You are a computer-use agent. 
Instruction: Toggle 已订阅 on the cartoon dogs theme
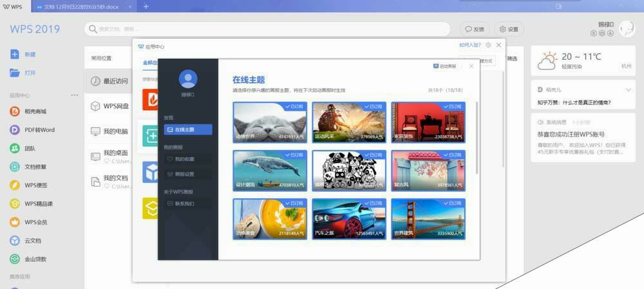373,154
